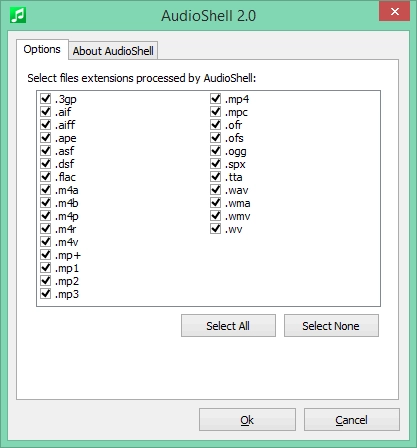Uncheck the .wv extension checkbox
The width and height of the screenshot is (417, 448).
[216, 229]
